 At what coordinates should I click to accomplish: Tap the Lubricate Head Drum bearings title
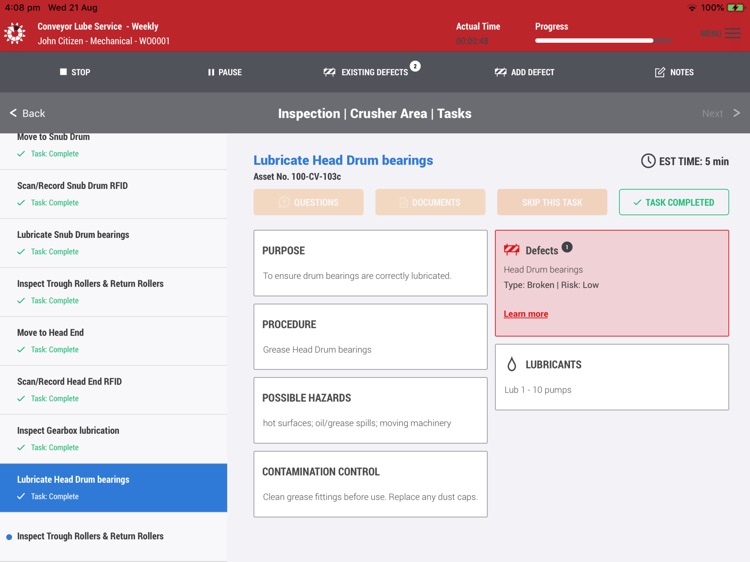(343, 160)
